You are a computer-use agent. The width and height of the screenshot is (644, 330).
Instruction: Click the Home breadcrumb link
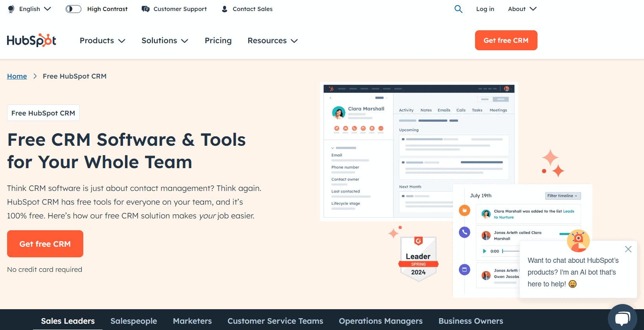tap(17, 76)
